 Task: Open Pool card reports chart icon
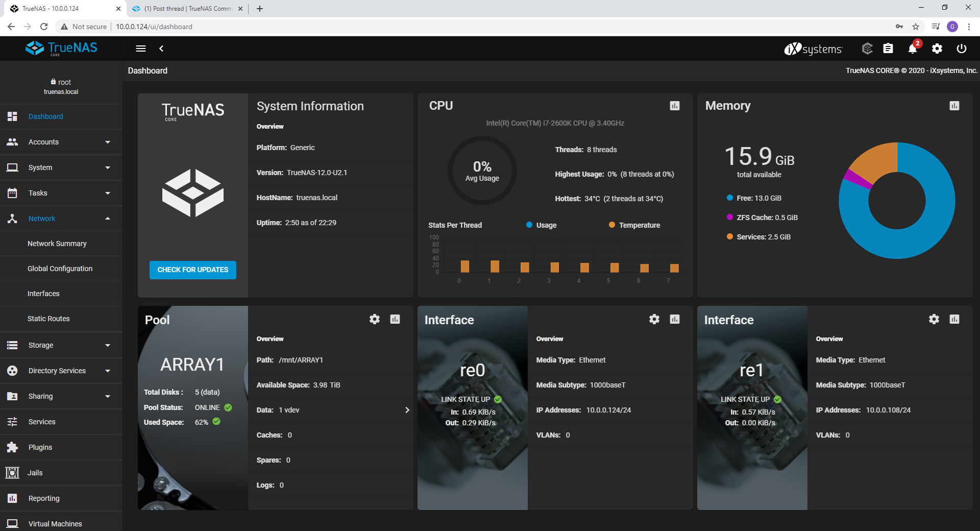395,319
